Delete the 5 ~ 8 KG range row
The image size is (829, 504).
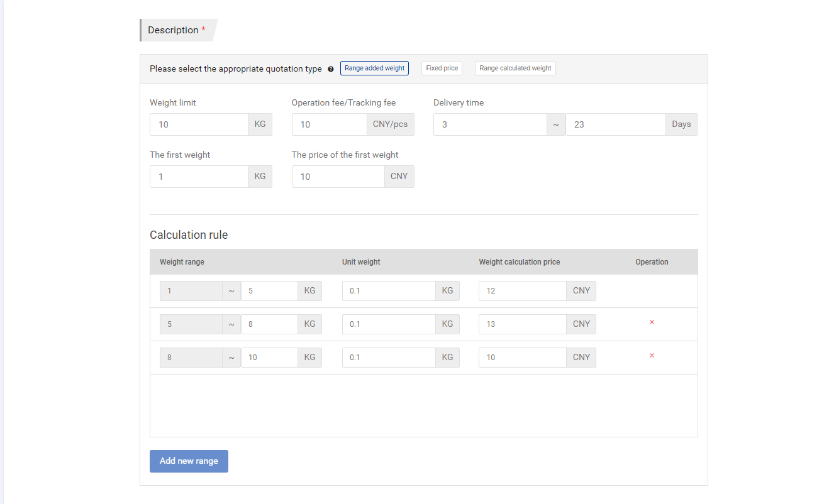coord(652,322)
